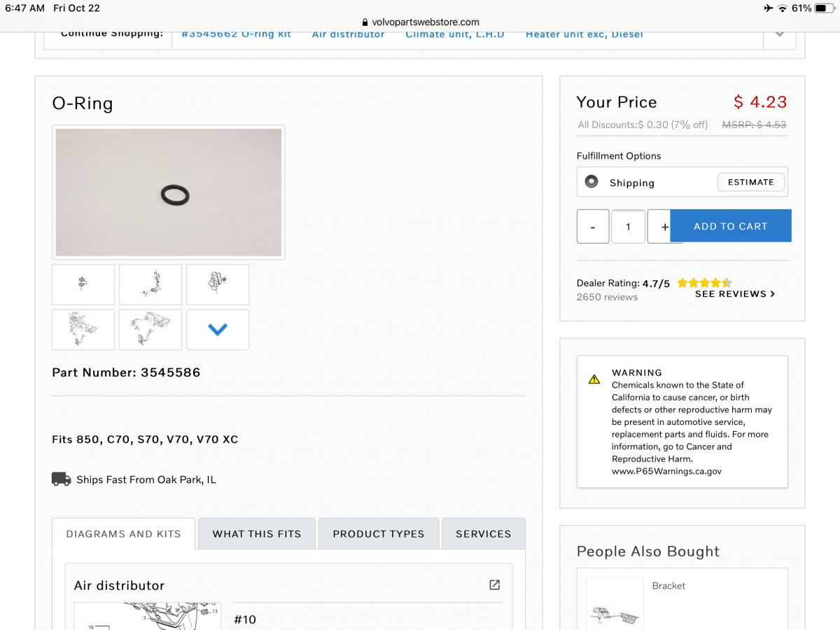Select the Shipping radio button

[591, 182]
